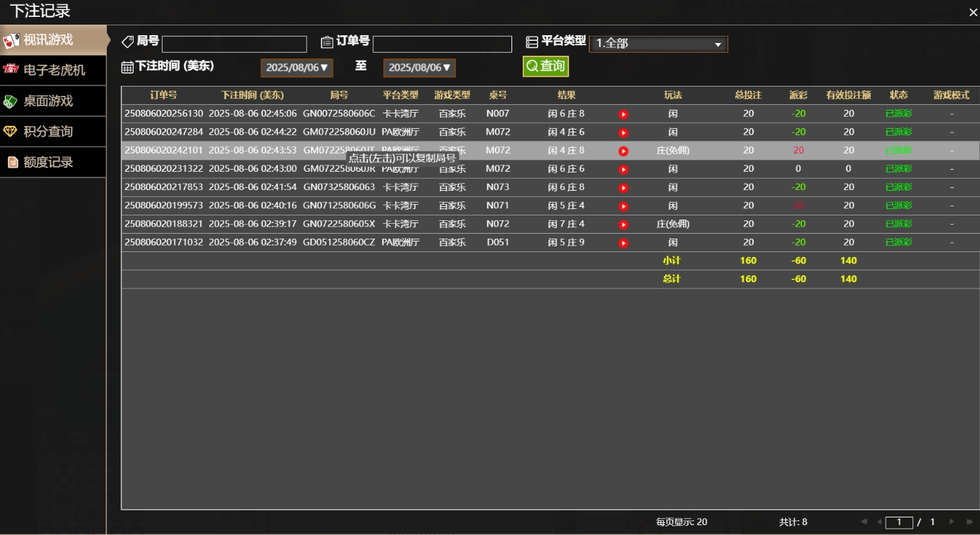Open 额度记录 from the sidebar
Viewport: 980px width, 535px height.
tap(48, 162)
